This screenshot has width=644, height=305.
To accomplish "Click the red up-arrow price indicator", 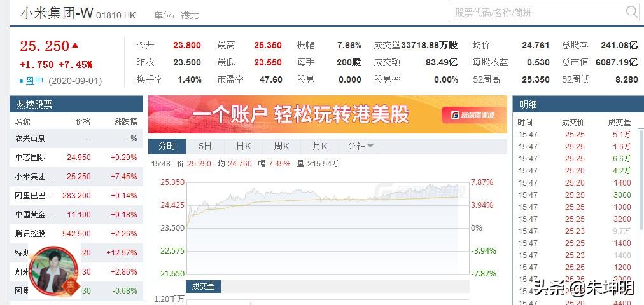I will (x=76, y=46).
